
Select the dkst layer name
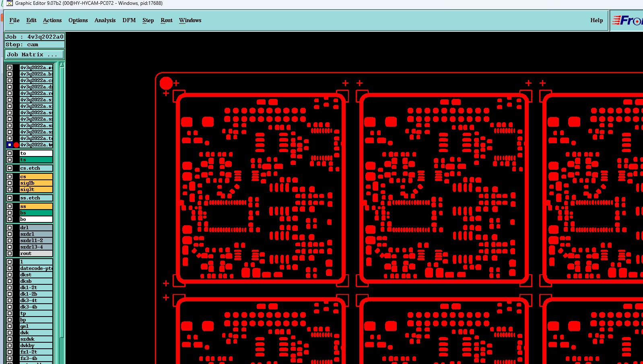coord(36,275)
